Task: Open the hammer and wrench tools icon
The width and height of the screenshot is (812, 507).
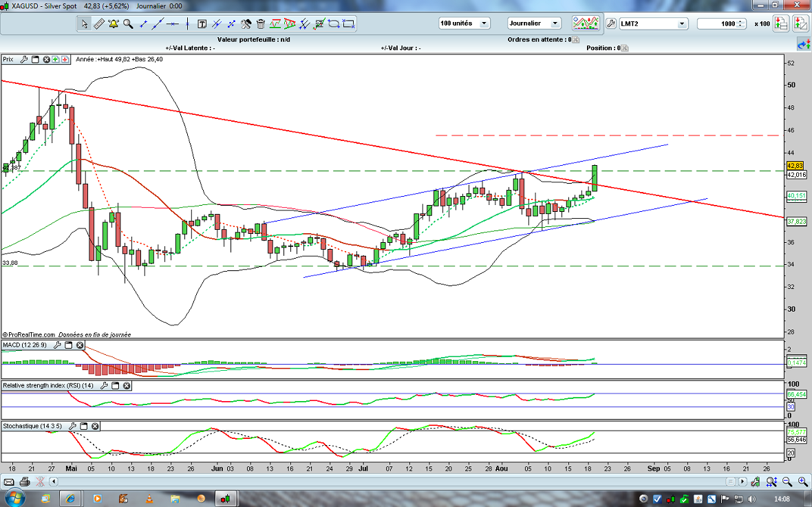Action: tap(246, 23)
